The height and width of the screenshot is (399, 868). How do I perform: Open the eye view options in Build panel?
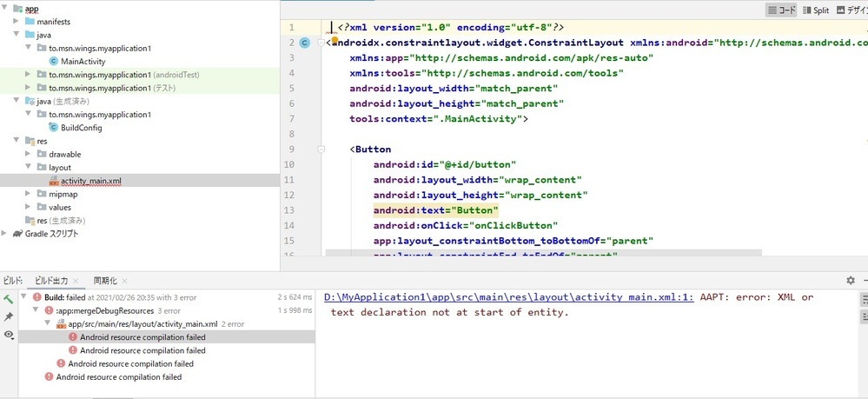tap(9, 335)
